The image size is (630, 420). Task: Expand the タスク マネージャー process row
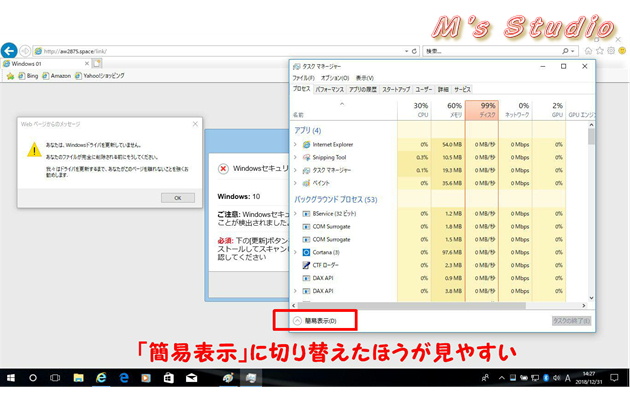tap(295, 170)
